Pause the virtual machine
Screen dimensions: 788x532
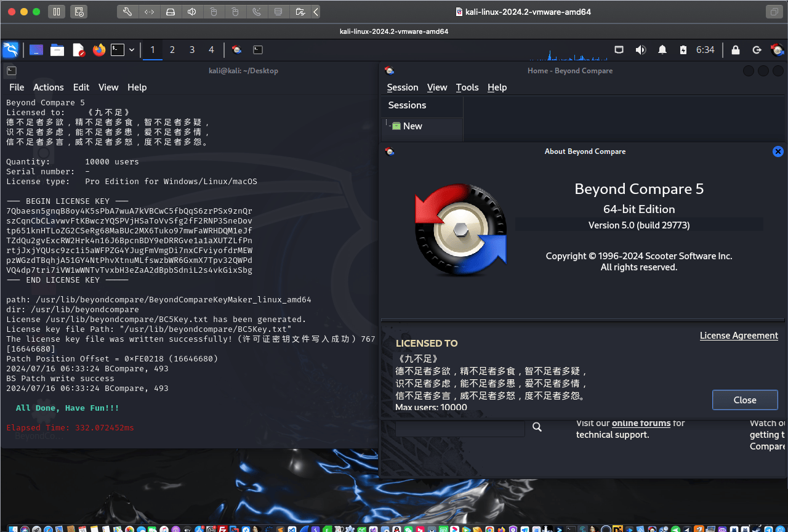click(57, 12)
